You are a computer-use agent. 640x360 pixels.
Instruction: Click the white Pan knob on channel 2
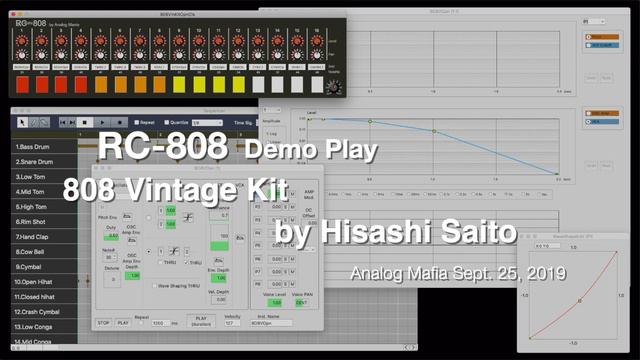(x=41, y=55)
